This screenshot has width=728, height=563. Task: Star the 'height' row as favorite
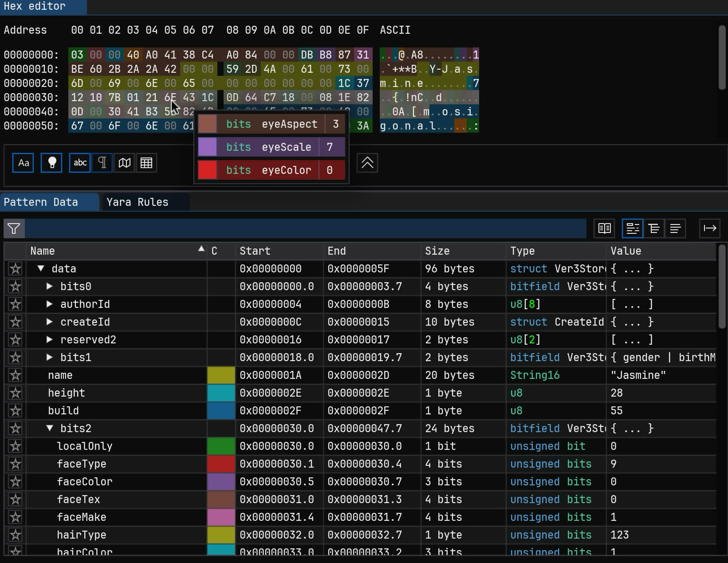click(x=16, y=393)
